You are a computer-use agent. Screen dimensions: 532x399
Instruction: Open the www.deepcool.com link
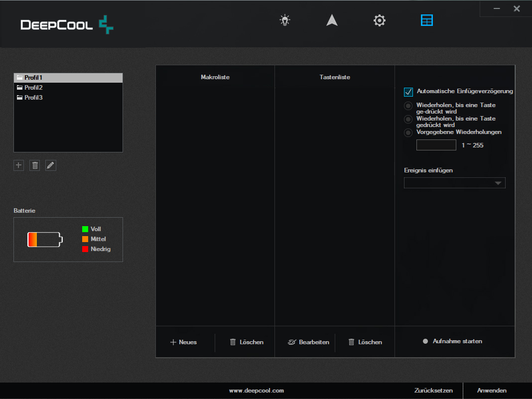click(256, 391)
